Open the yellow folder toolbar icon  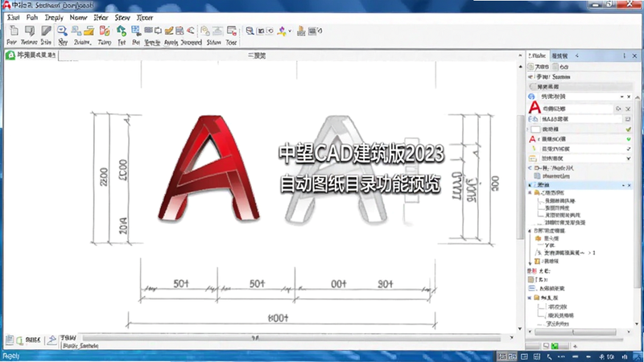tap(89, 31)
